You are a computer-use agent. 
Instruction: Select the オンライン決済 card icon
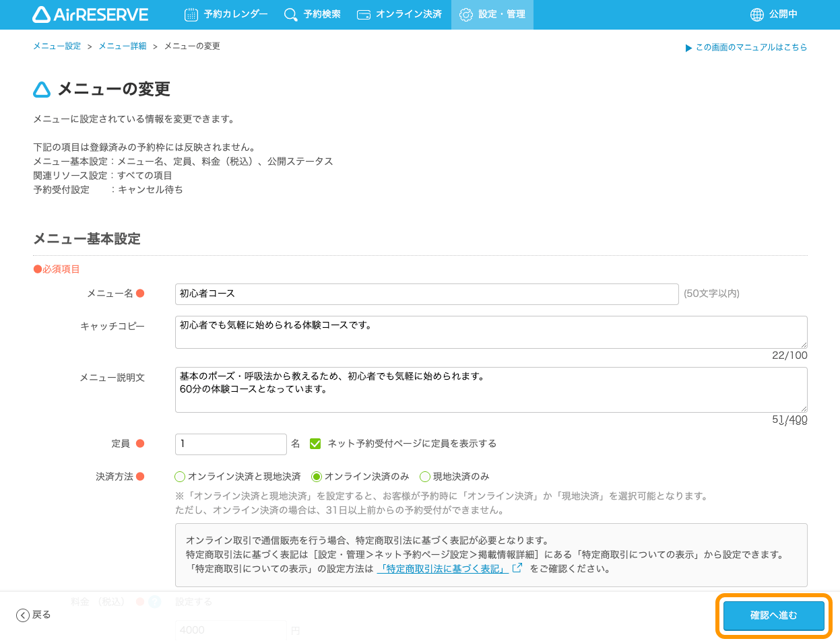pyautogui.click(x=364, y=14)
